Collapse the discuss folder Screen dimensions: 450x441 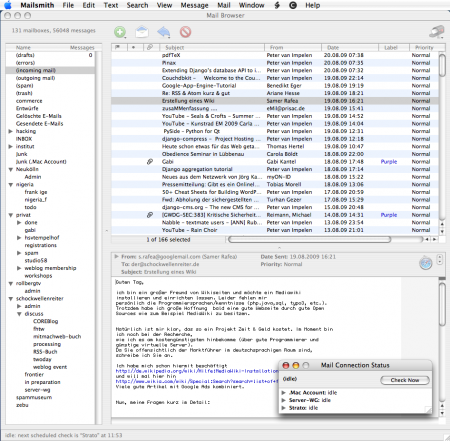tap(19, 314)
